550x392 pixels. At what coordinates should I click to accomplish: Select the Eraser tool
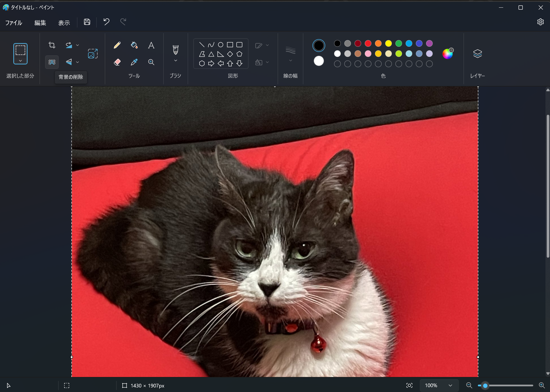pos(117,62)
